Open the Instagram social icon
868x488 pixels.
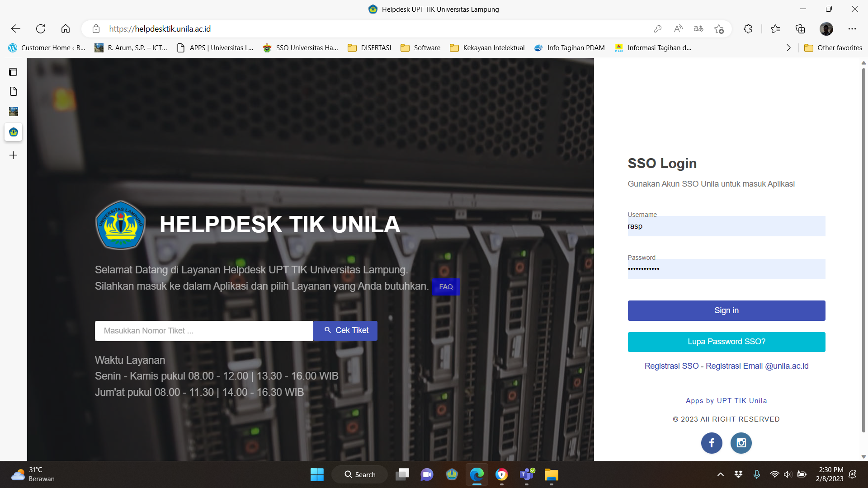741,443
